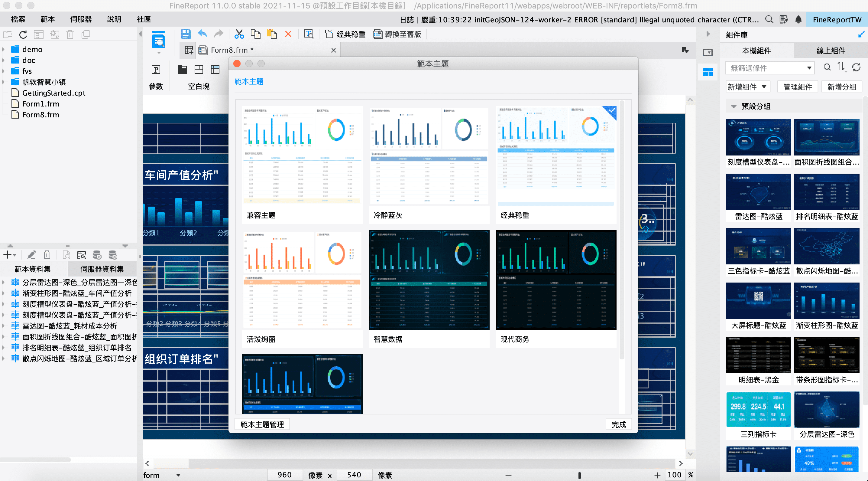
Task: Click the 管理組件 button
Action: pos(798,87)
